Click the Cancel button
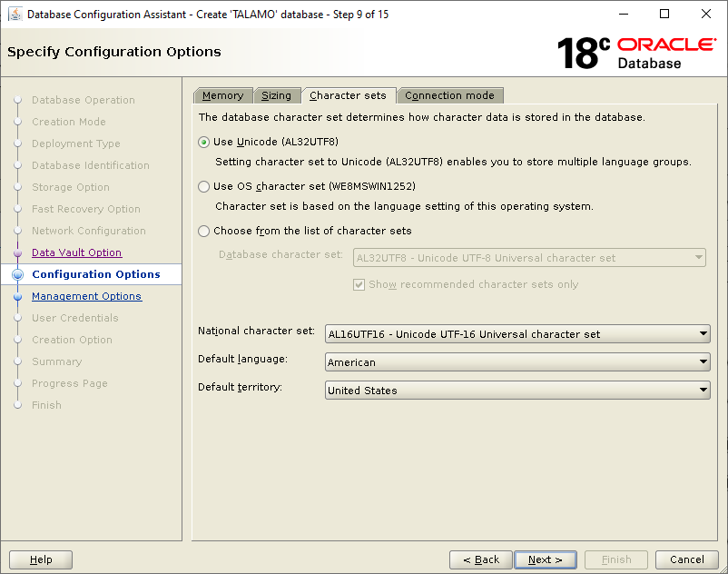This screenshot has height=574, width=728. [x=686, y=559]
